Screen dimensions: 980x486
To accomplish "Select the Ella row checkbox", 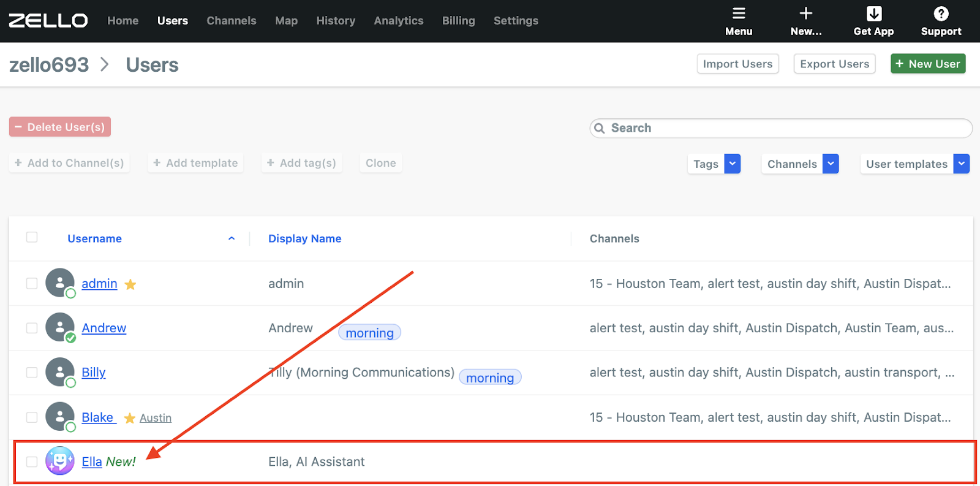I will 32,461.
